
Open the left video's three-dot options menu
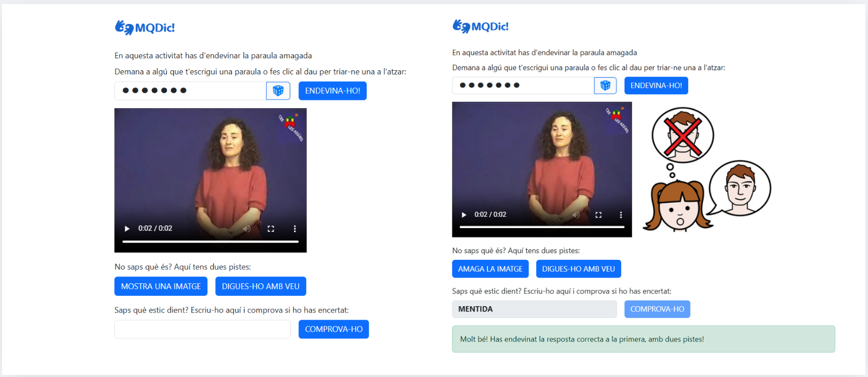click(x=295, y=229)
